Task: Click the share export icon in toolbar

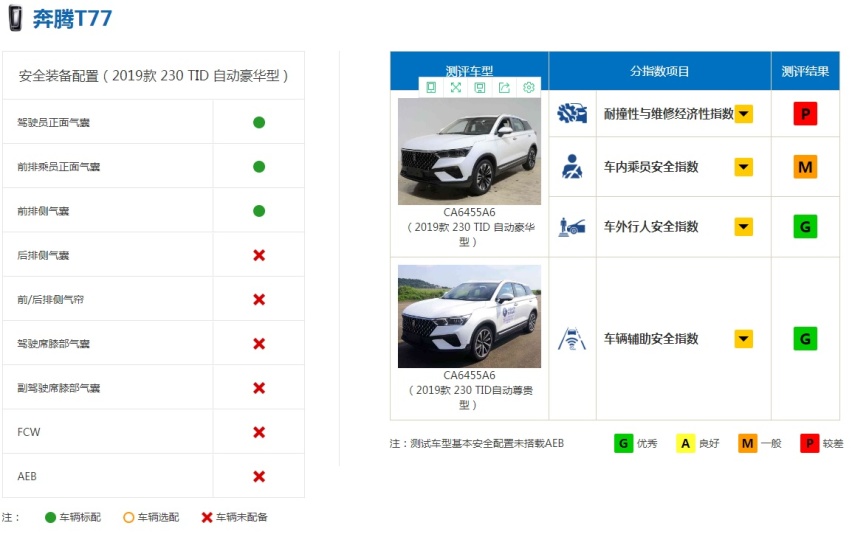Action: click(504, 88)
